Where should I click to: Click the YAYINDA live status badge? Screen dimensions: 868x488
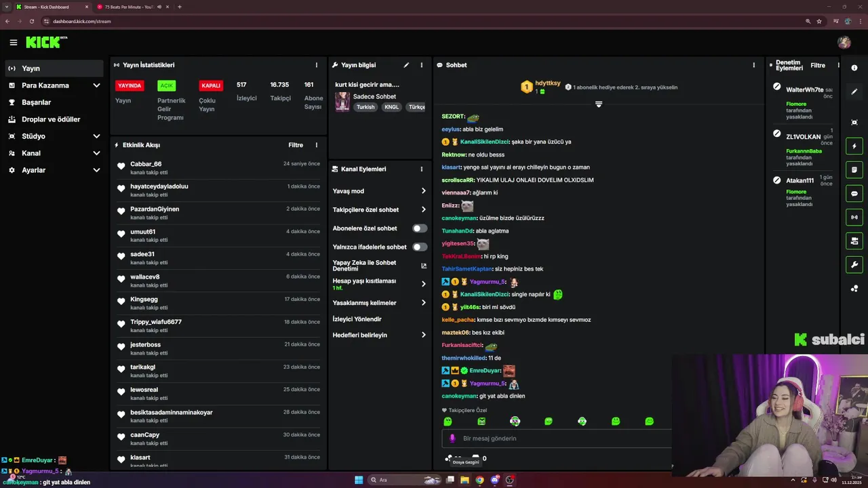pyautogui.click(x=130, y=85)
